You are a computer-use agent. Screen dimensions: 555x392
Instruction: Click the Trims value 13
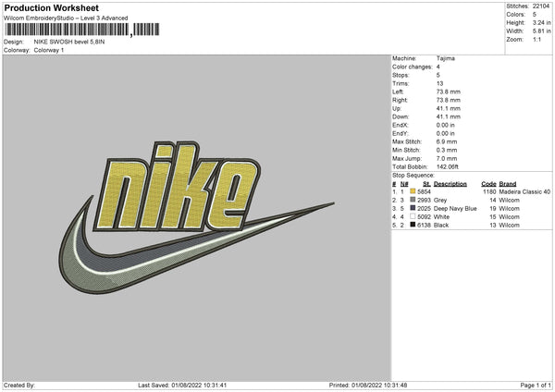click(440, 83)
